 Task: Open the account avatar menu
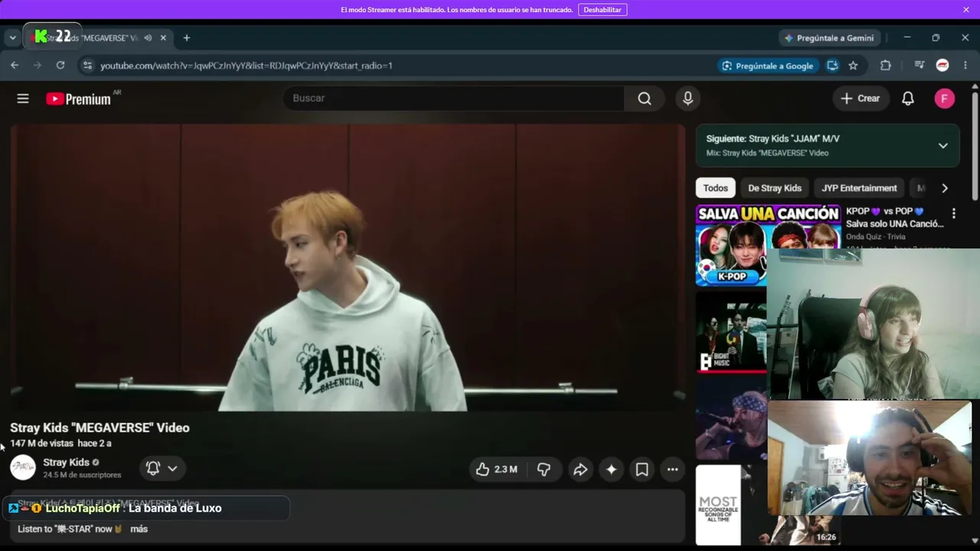[x=944, y=98]
